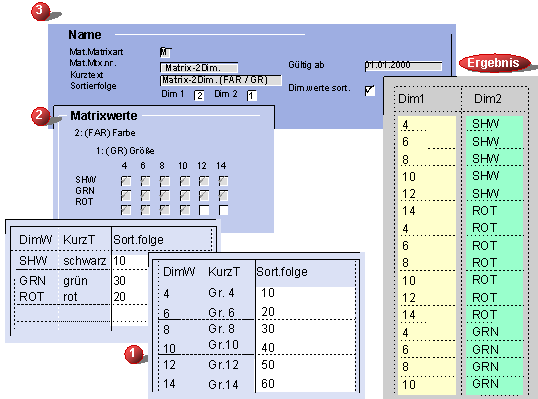
Task: Click Sort.folge value 50 in the Gr.12 row
Action: tap(268, 365)
